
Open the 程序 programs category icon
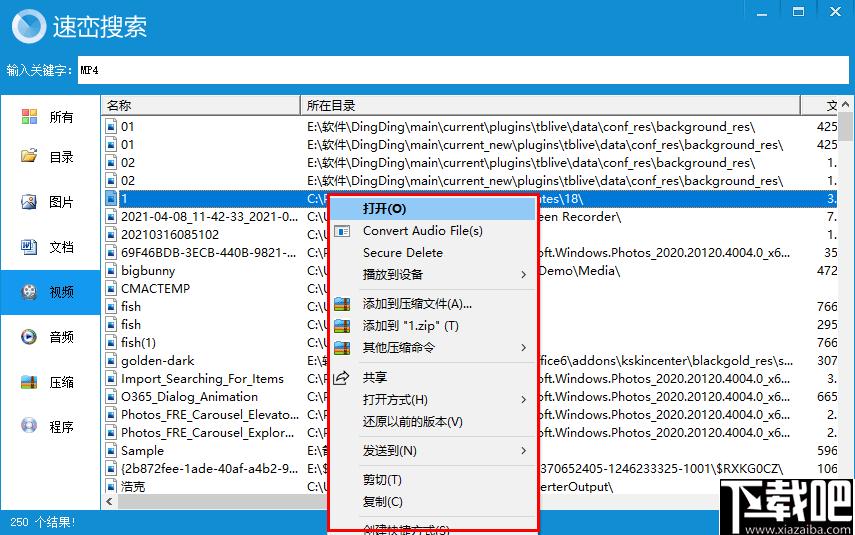click(x=30, y=427)
